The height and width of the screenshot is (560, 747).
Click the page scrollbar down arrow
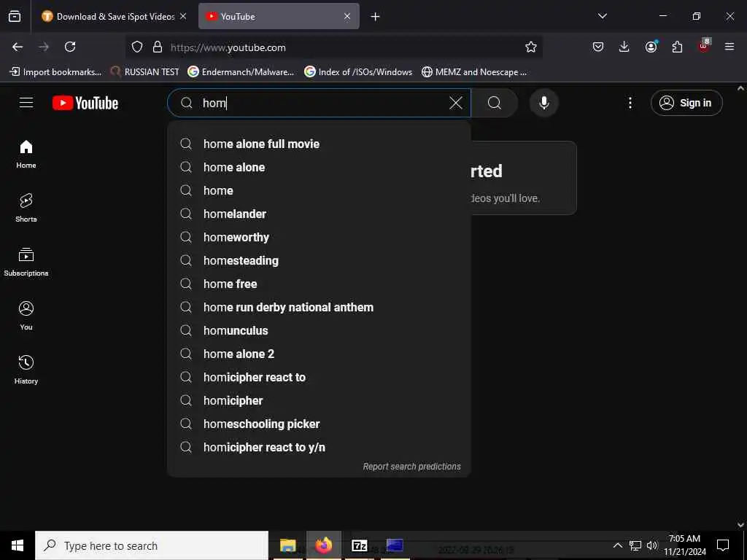pyautogui.click(x=741, y=525)
